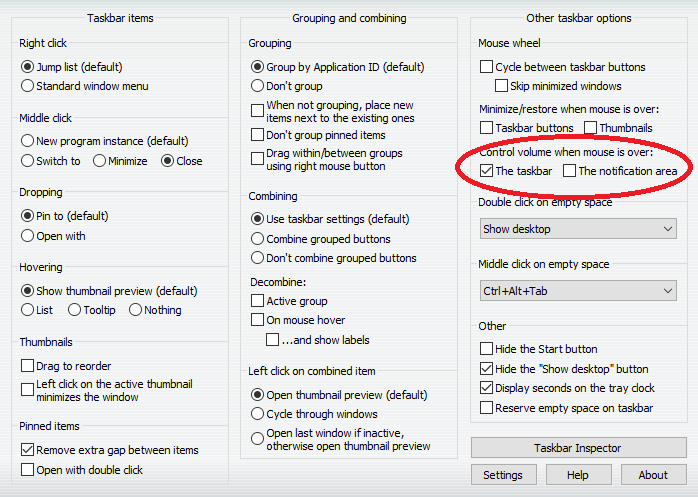Enable Open with double click

point(28,470)
